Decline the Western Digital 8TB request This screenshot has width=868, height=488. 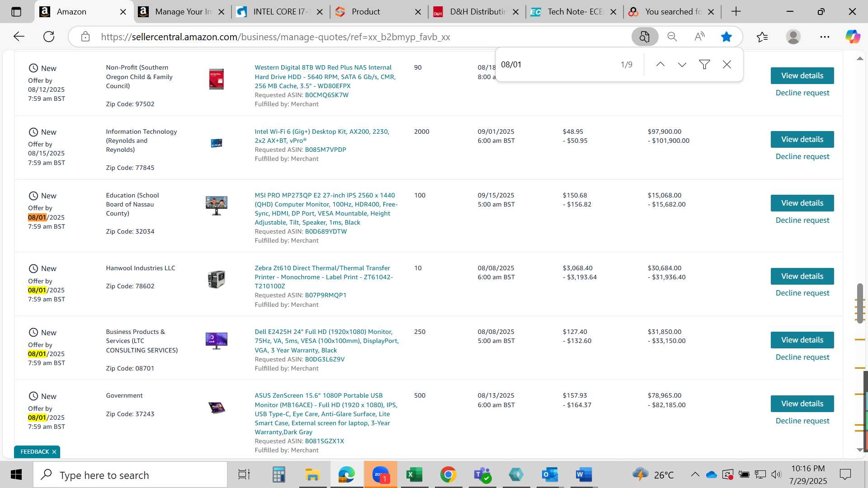(802, 93)
